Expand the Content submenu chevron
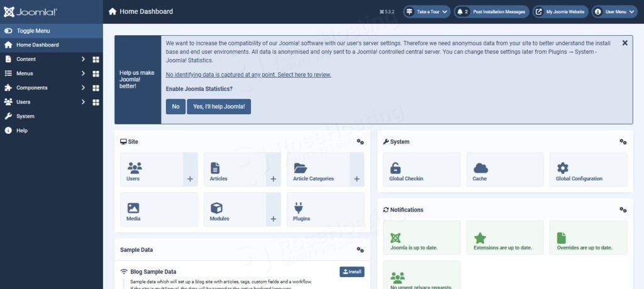 click(x=83, y=59)
